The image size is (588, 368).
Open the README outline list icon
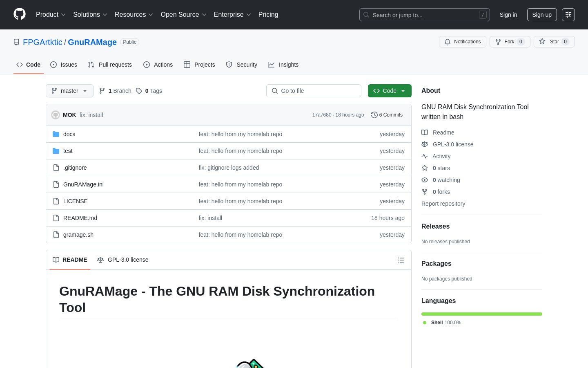click(401, 260)
